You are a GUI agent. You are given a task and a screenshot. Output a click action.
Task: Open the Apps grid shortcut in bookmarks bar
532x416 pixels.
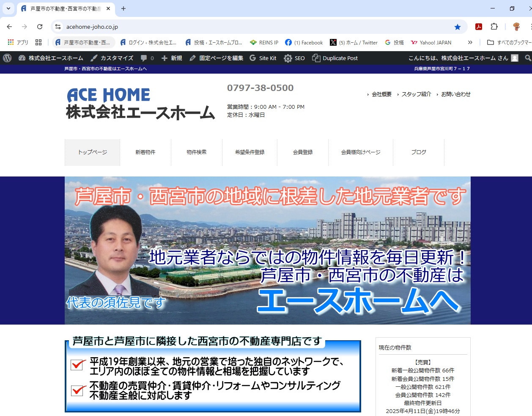point(18,42)
